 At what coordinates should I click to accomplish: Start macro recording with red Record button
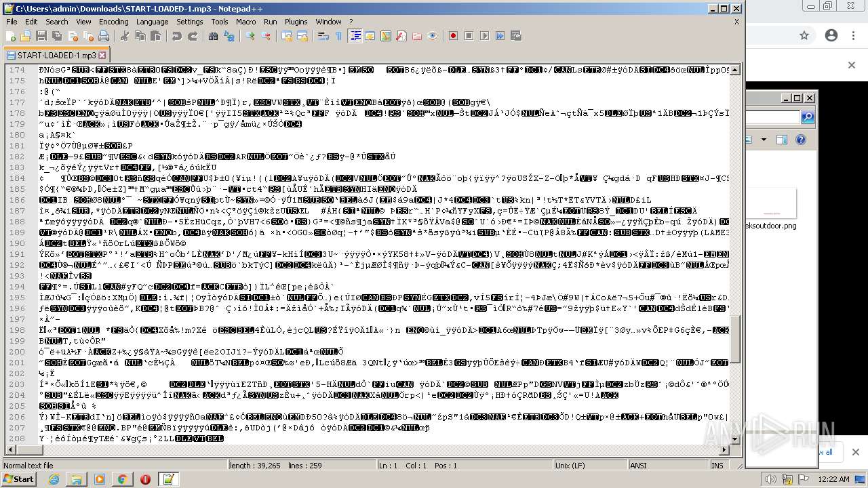[x=453, y=36]
